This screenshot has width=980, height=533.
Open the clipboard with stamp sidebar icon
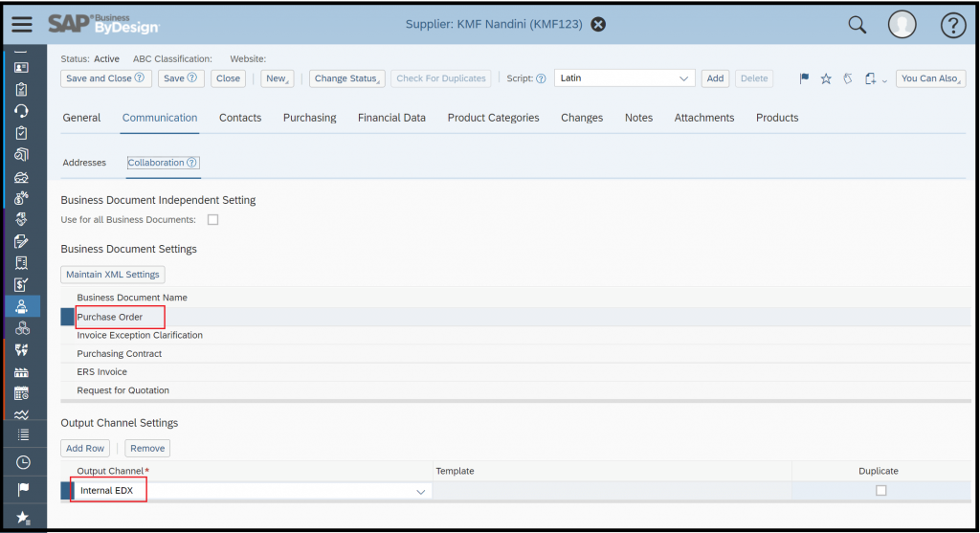tap(21, 89)
